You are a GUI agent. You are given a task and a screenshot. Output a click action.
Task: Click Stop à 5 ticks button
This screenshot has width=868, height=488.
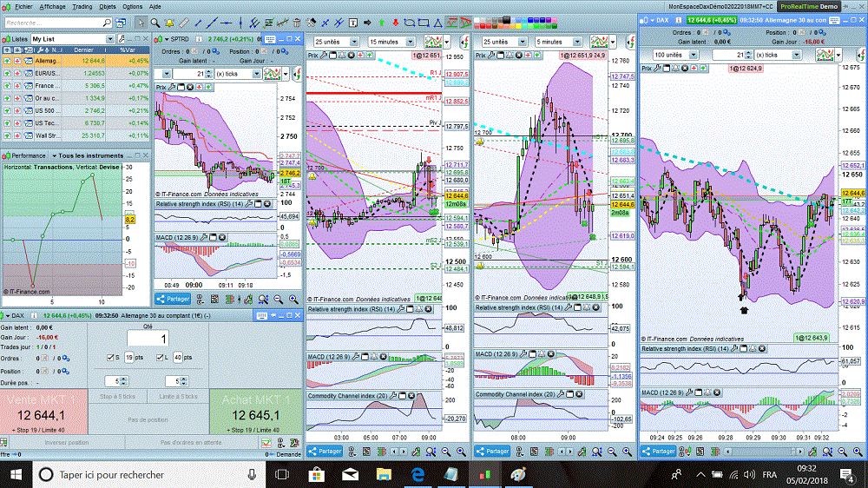[x=117, y=397]
